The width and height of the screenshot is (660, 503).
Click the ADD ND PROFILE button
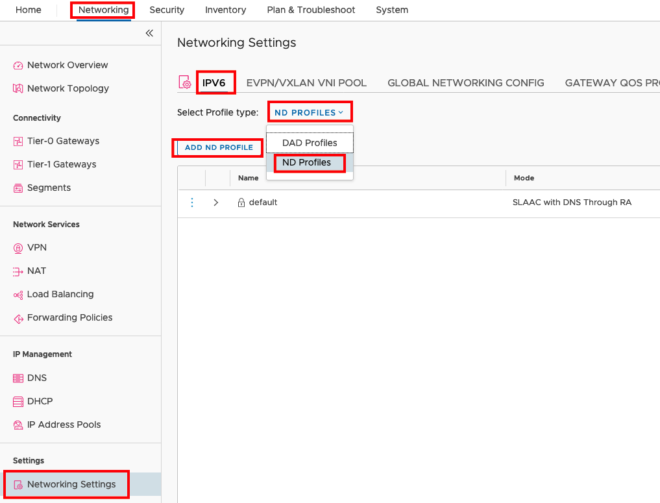point(218,148)
